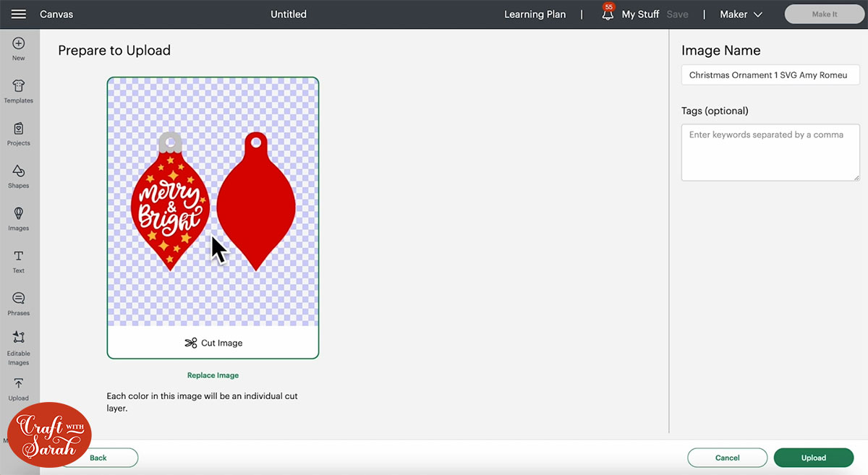This screenshot has width=868, height=475.
Task: Click the Merry & Bright ornament preview
Action: 170,202
